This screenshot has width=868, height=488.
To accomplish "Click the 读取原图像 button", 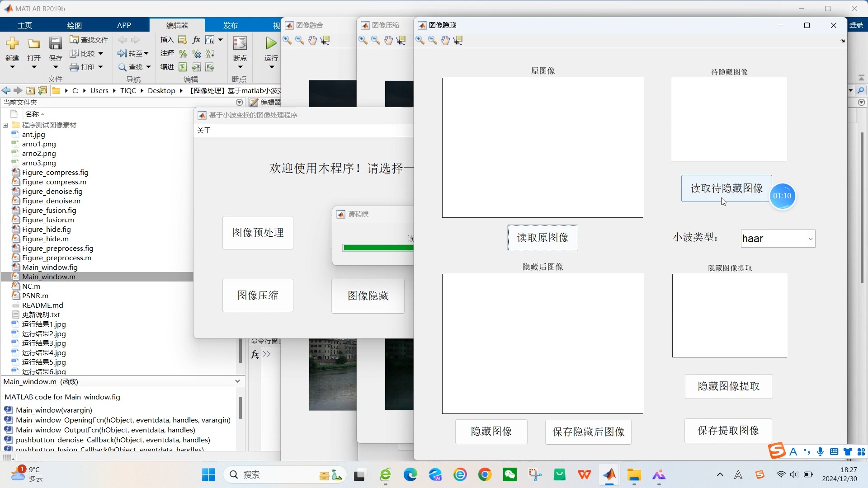I will click(x=542, y=238).
